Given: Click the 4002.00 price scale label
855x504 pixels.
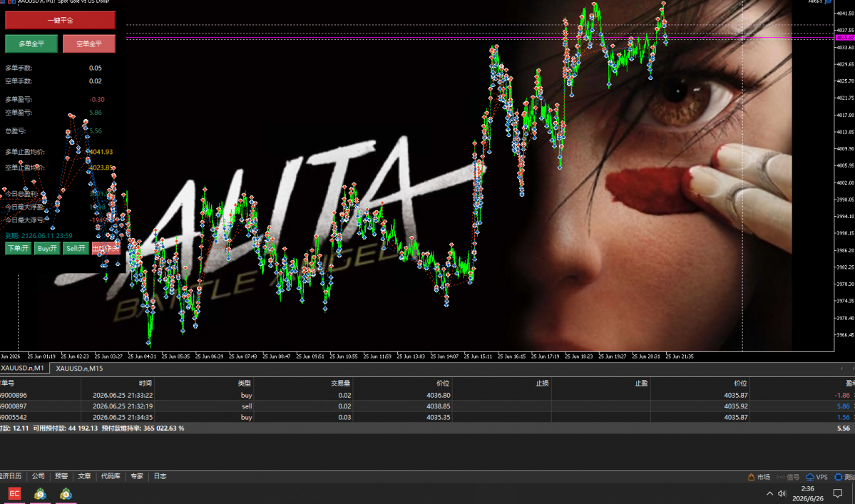Looking at the screenshot, I should (845, 182).
